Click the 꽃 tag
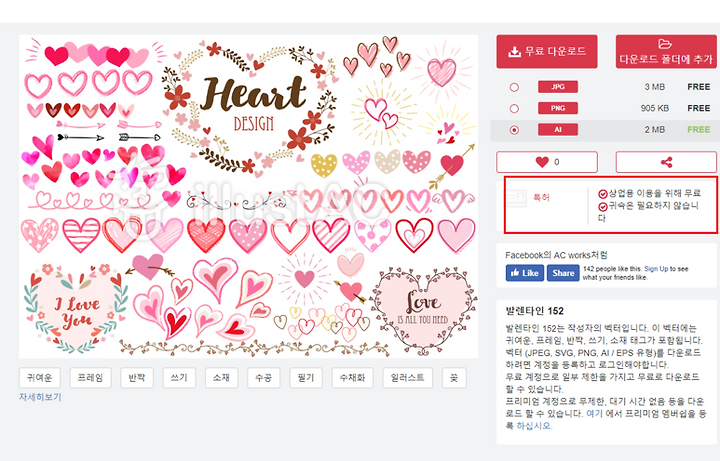This screenshot has width=720, height=461. point(454,378)
